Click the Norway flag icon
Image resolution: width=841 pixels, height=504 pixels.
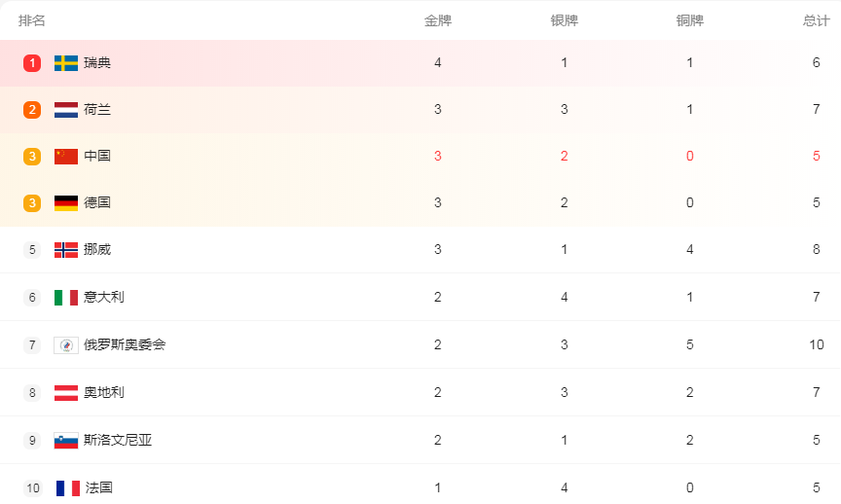(66, 250)
